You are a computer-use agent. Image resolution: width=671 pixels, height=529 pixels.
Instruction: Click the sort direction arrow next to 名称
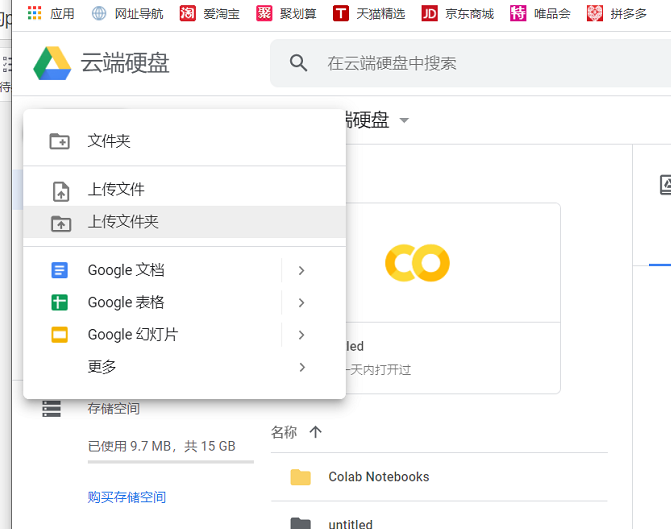(315, 432)
